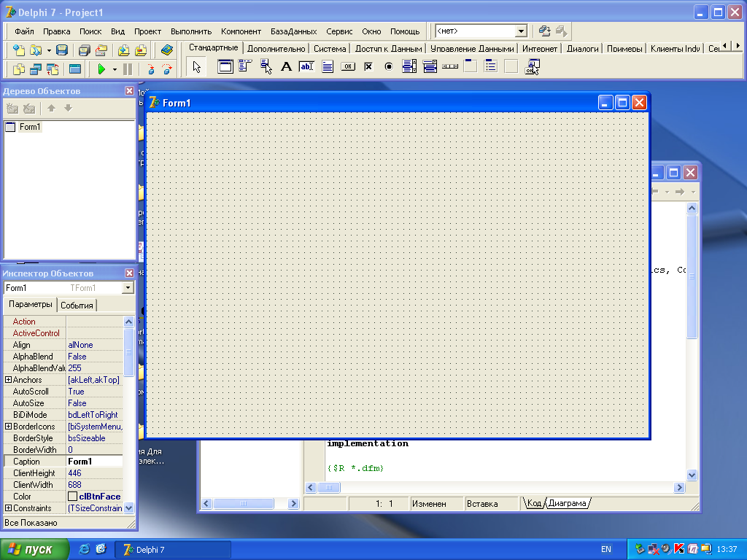Image resolution: width=747 pixels, height=560 pixels.
Task: Select the ComboBox component in palette
Action: [x=430, y=66]
